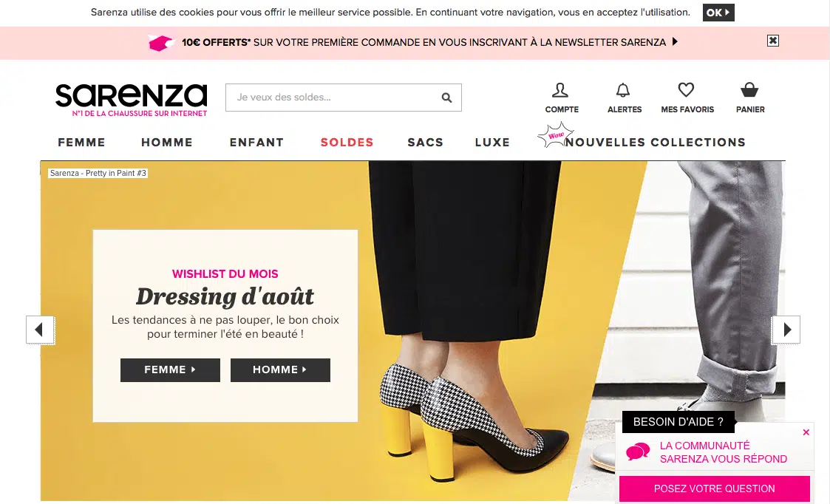
Task: Accept cookies with OK button
Action: [718, 13]
